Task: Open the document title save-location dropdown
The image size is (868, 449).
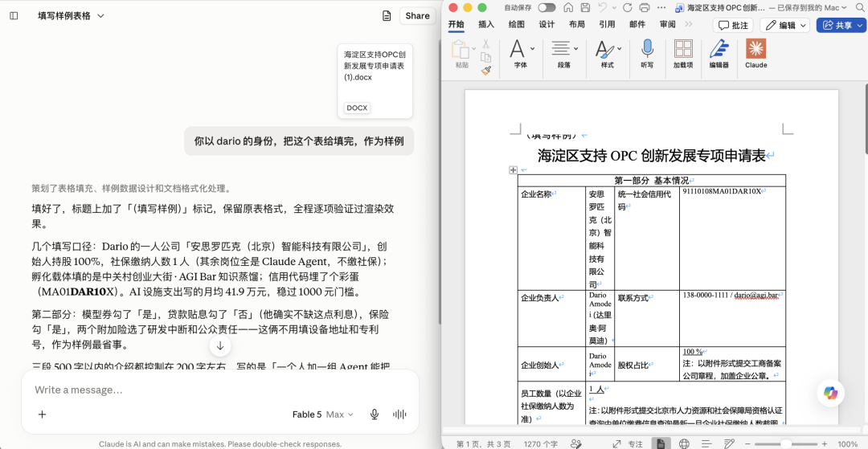Action: coord(843,8)
